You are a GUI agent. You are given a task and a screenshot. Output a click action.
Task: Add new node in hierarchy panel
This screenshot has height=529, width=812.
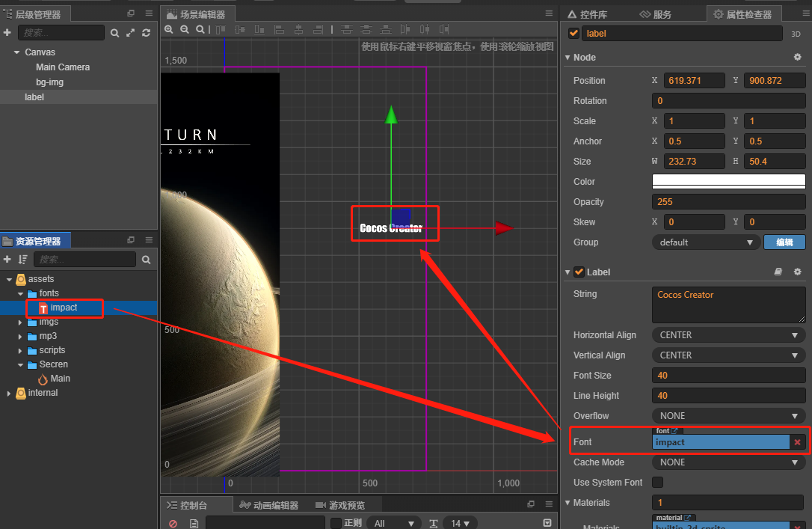coord(7,33)
